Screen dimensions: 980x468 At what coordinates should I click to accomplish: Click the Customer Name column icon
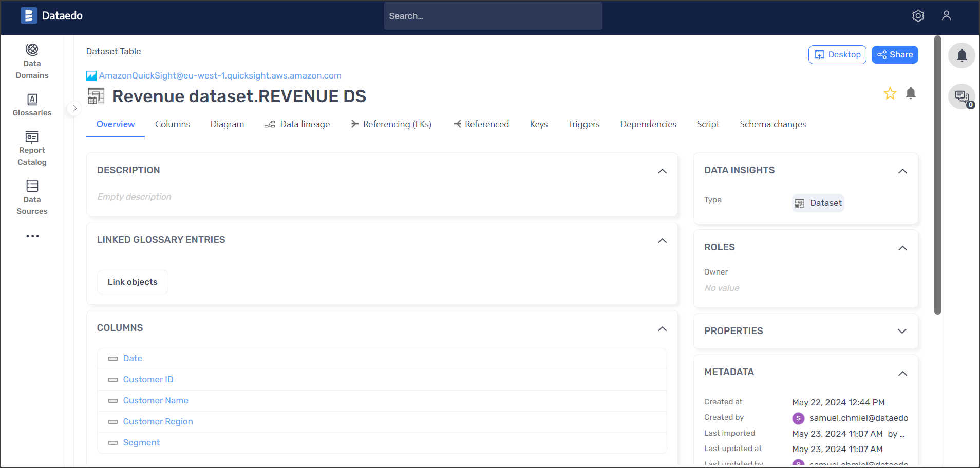tap(113, 401)
